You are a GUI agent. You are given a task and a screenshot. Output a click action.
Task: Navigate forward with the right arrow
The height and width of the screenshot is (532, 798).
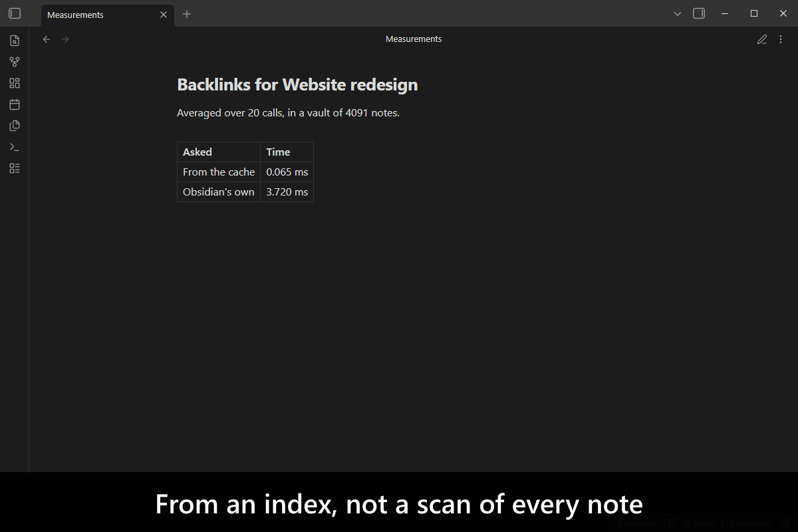coord(65,39)
